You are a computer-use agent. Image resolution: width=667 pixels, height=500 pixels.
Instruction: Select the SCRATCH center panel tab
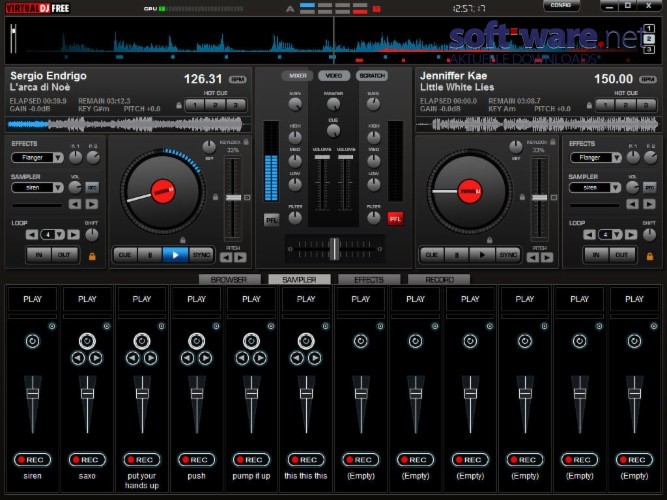pyautogui.click(x=372, y=76)
